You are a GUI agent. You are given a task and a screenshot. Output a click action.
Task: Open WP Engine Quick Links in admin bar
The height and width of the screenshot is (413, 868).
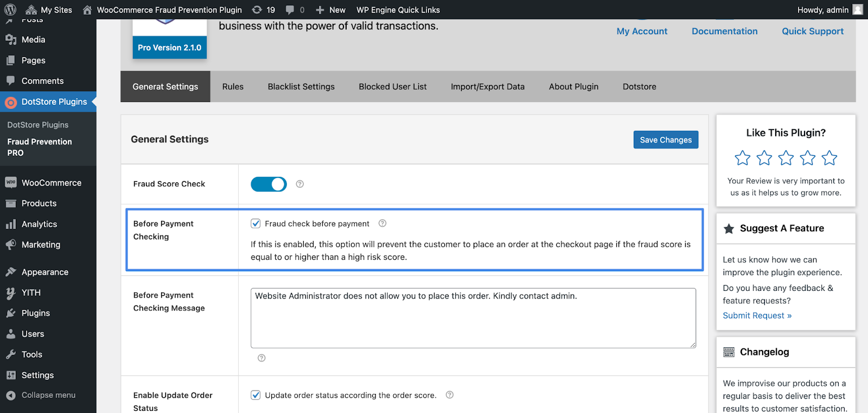[x=398, y=10]
